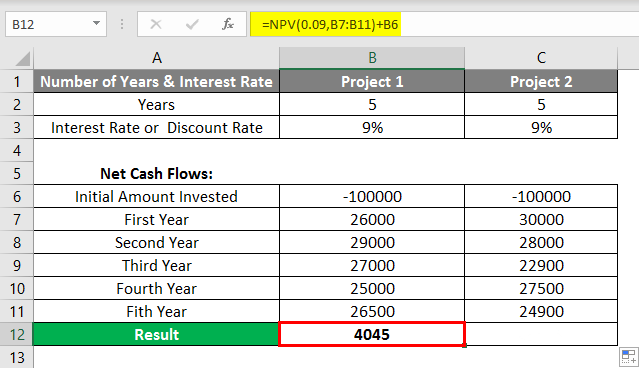
Task: Select Project 2 years value 5
Action: pyautogui.click(x=541, y=105)
